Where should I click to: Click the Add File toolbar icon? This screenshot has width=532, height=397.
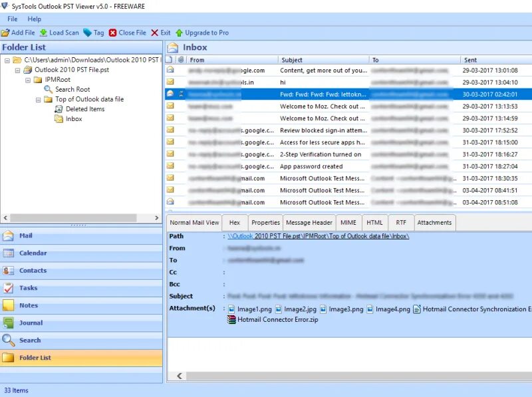coord(5,33)
